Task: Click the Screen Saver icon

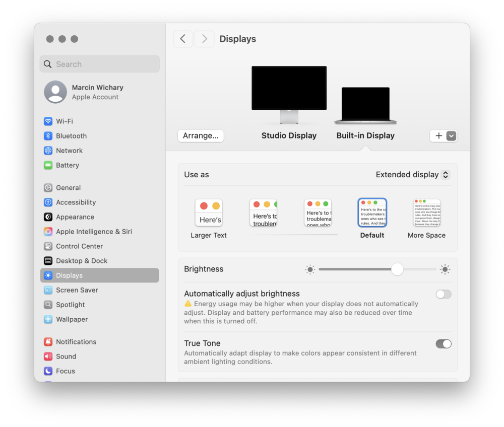Action: 48,290
